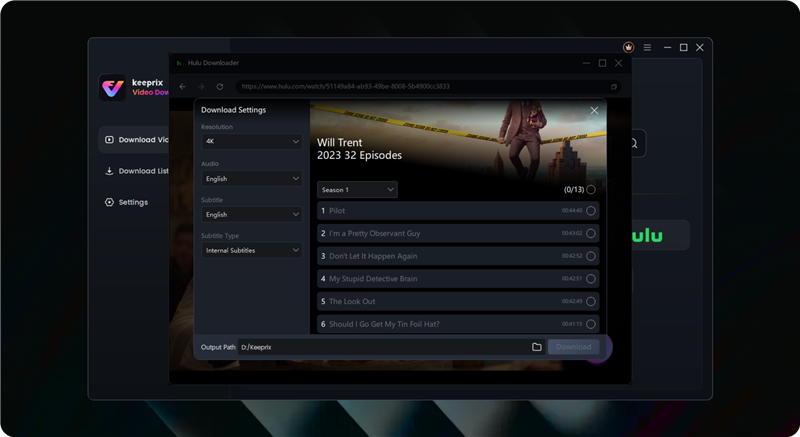Image resolution: width=800 pixels, height=437 pixels.
Task: Select all 13 episodes radio circle
Action: pyautogui.click(x=591, y=190)
